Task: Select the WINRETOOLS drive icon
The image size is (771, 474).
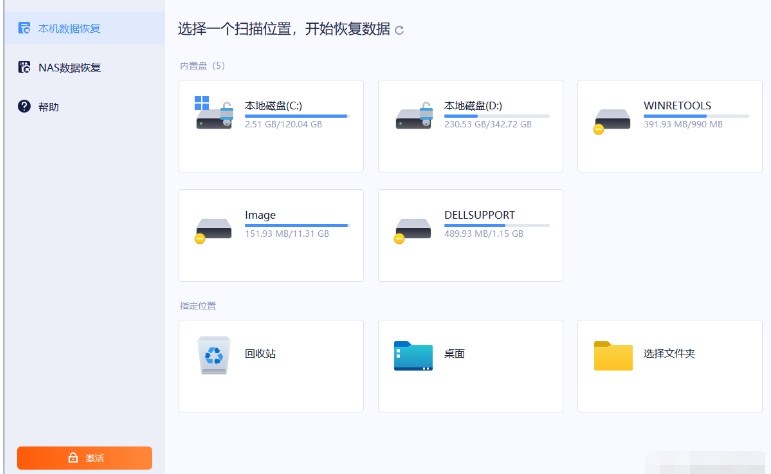Action: click(x=612, y=118)
